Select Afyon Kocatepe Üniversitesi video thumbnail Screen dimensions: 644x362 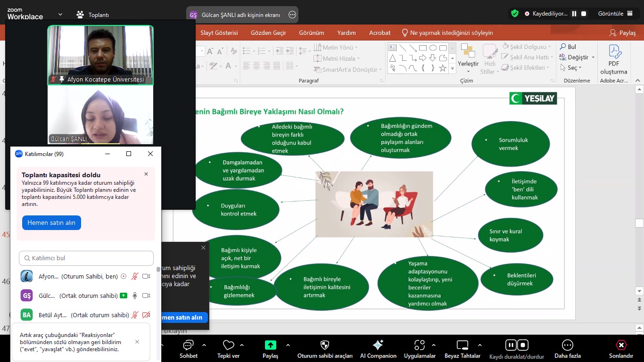point(100,55)
